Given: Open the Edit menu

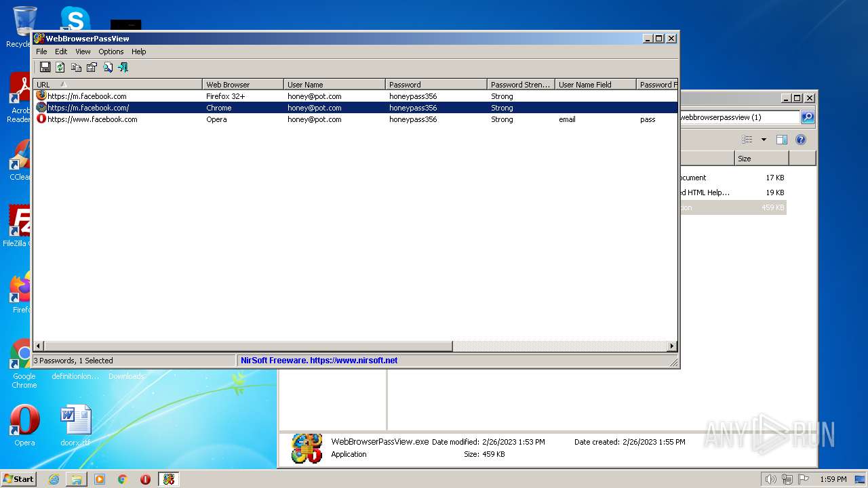Looking at the screenshot, I should point(61,52).
